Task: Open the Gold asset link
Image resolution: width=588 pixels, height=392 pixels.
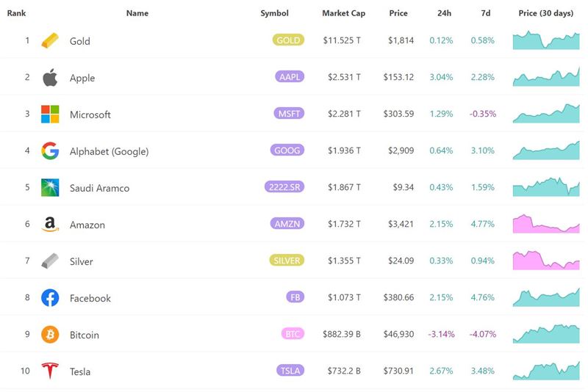Action: (80, 41)
